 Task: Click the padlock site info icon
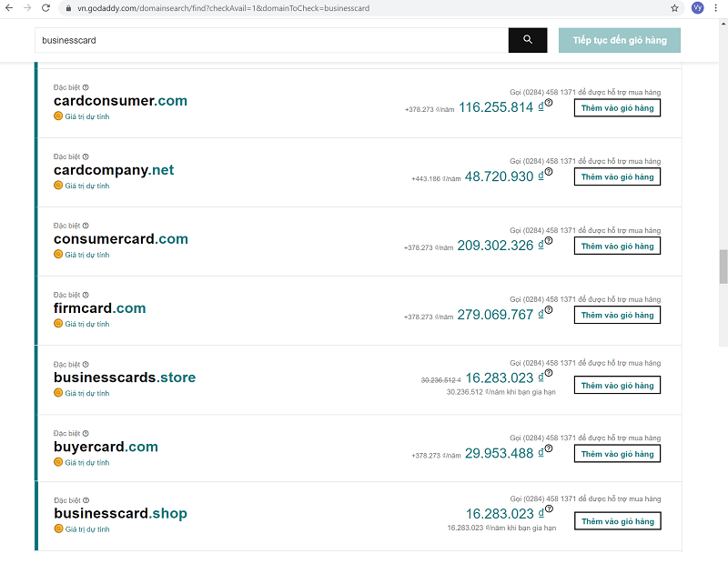[69, 8]
